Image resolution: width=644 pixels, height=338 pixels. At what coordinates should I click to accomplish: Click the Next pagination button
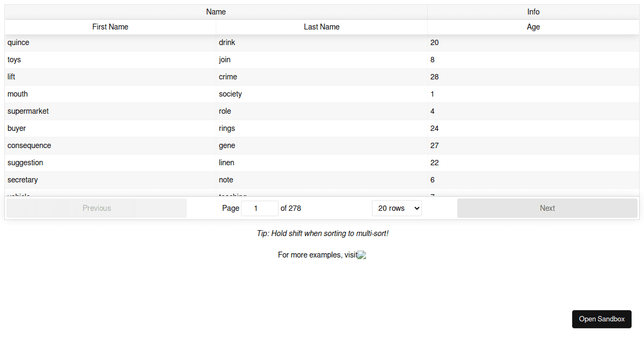point(547,208)
